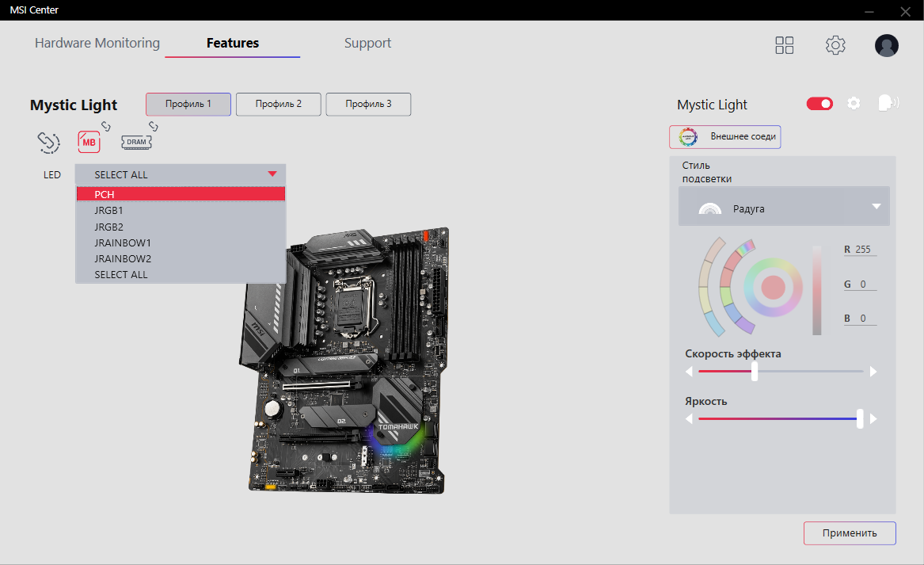Select Профиль 3 button

click(368, 104)
